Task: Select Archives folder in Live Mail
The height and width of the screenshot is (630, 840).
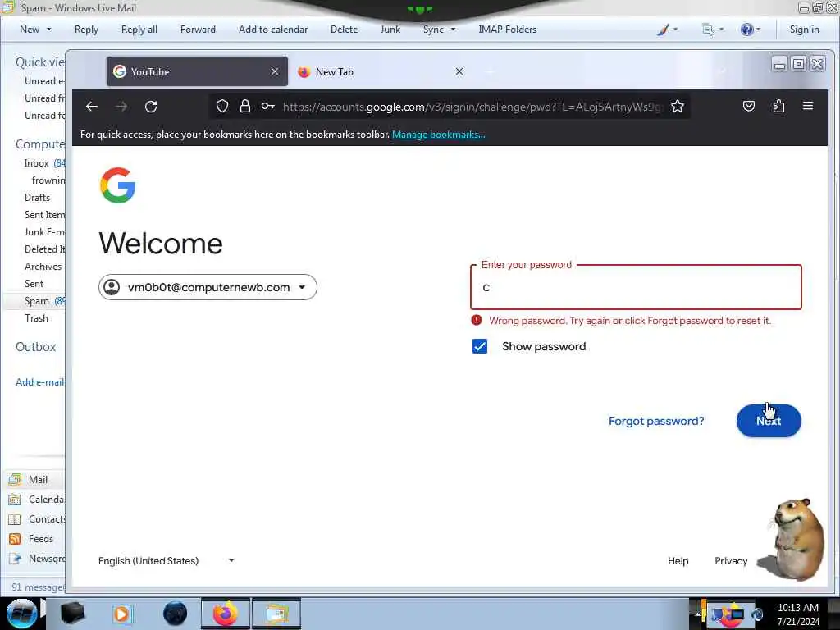Action: [43, 267]
